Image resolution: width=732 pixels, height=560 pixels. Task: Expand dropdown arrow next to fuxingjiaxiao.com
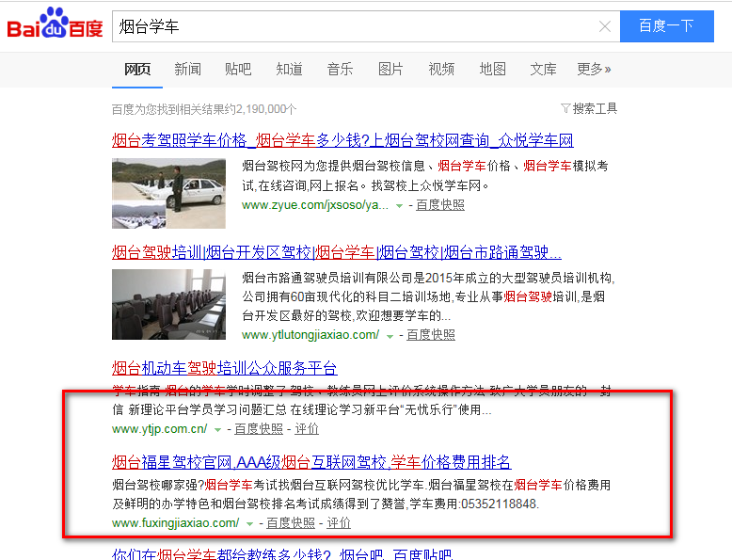[x=249, y=523]
